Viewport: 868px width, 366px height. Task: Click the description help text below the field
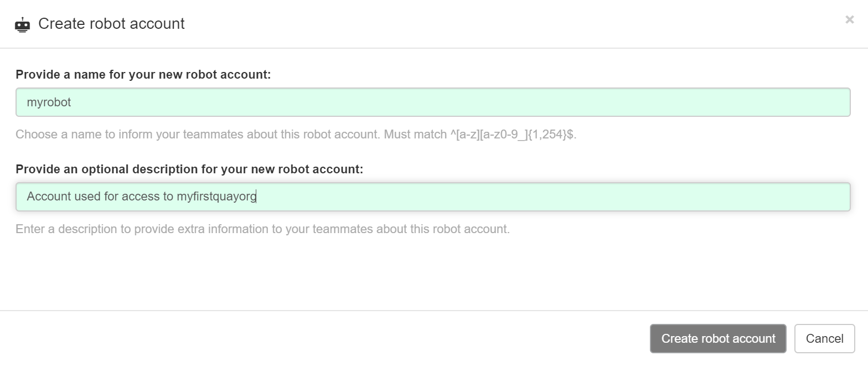tap(262, 229)
